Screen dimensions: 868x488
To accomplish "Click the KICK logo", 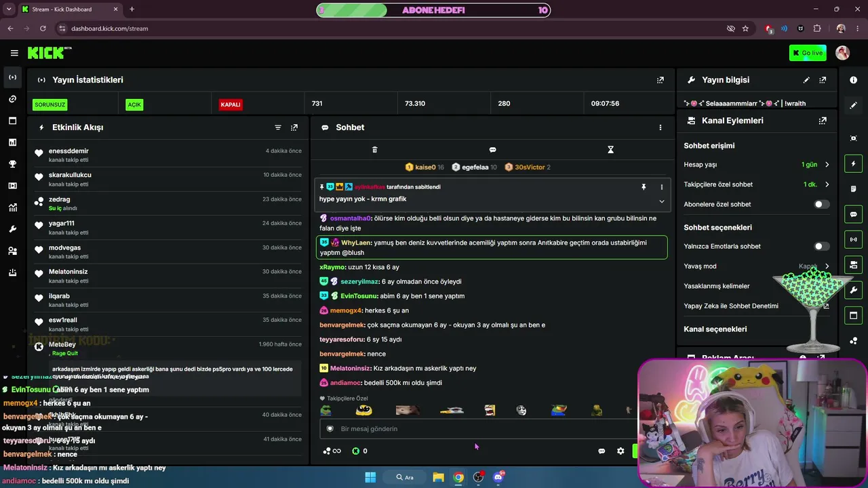I will pyautogui.click(x=50, y=53).
